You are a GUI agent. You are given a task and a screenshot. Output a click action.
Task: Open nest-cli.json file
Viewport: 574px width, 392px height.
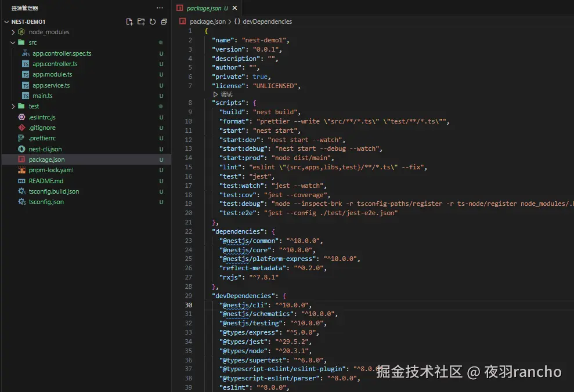tap(45, 149)
